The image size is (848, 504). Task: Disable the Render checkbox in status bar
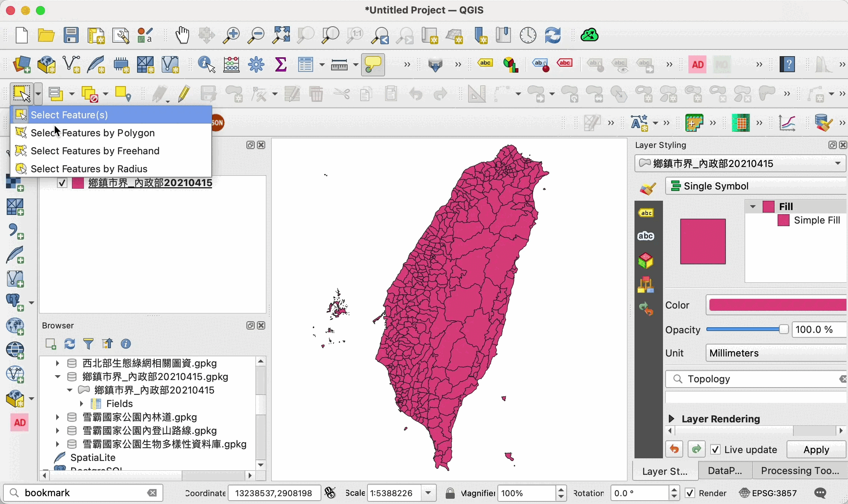690,493
